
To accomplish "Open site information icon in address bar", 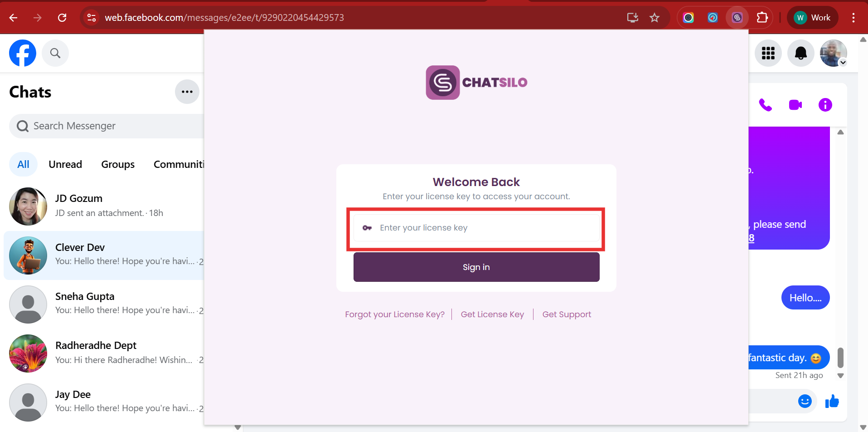I will [x=92, y=18].
